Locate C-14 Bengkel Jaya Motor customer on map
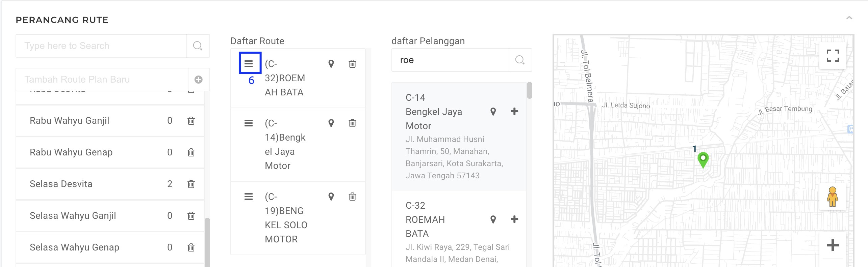 tap(493, 112)
